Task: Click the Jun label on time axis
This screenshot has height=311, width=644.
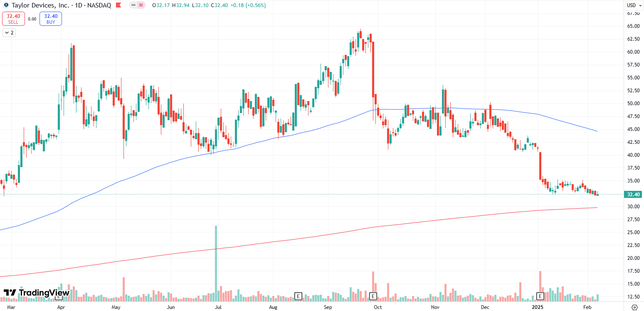Action: (x=171, y=307)
